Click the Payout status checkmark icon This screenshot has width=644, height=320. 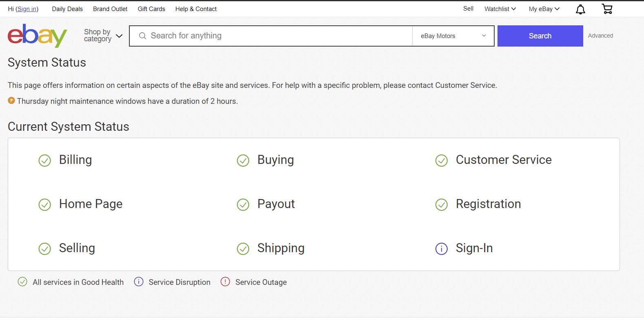coord(243,204)
